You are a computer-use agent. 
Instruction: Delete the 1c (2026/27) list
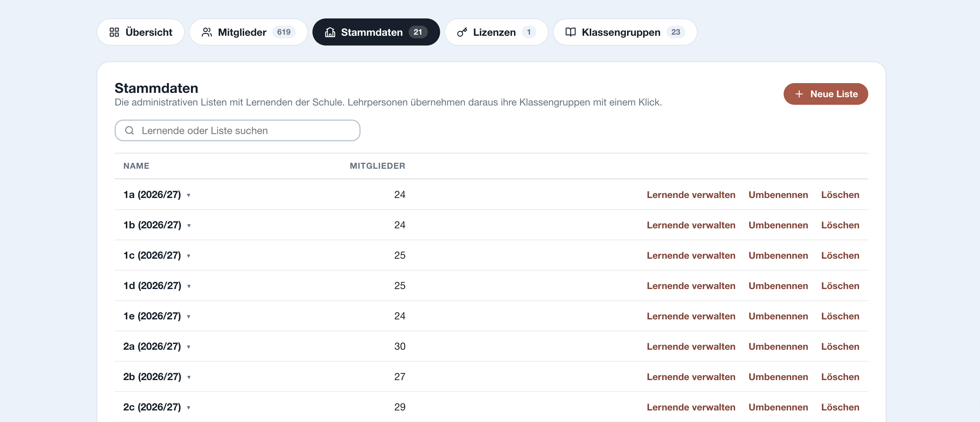click(840, 255)
